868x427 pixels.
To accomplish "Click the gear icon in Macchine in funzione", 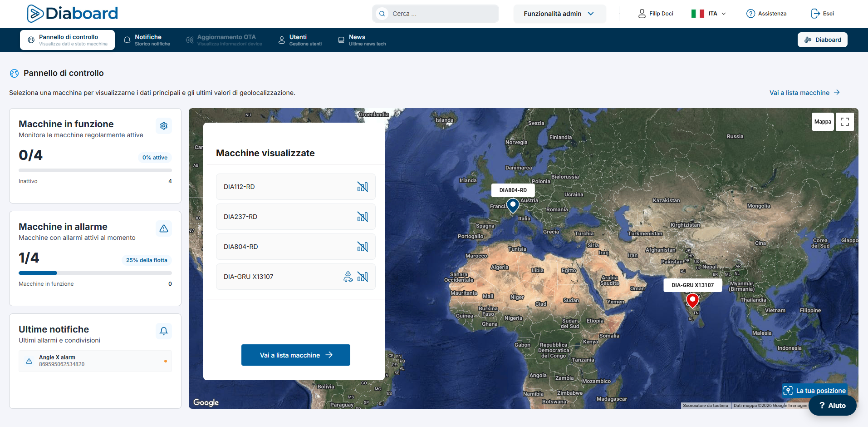I will [164, 126].
